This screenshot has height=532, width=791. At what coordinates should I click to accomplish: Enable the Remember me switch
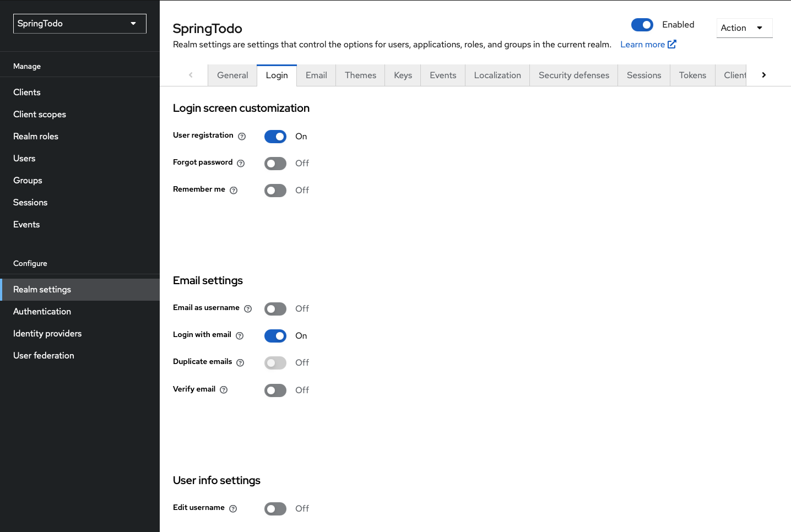tap(275, 191)
